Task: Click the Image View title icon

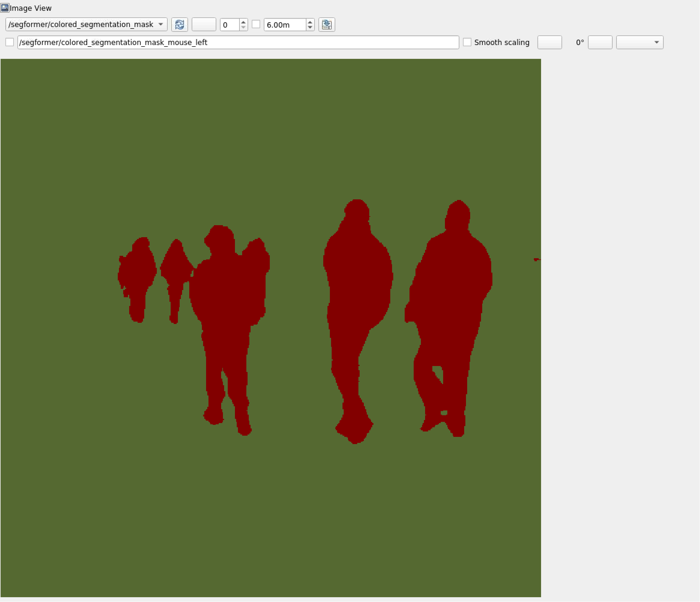Action: click(x=5, y=8)
